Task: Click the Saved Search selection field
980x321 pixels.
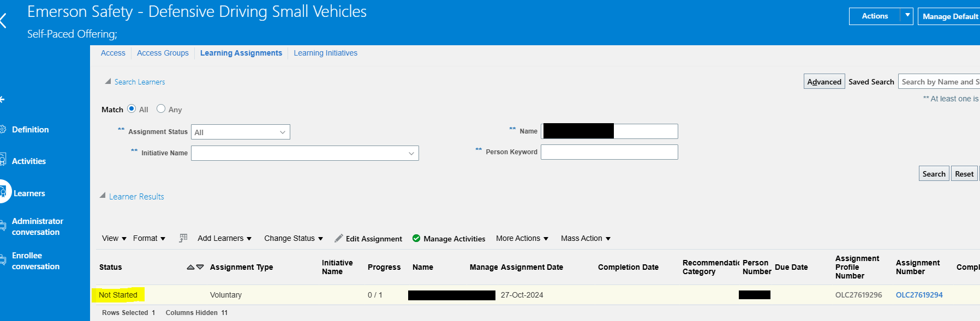Action: [x=939, y=82]
